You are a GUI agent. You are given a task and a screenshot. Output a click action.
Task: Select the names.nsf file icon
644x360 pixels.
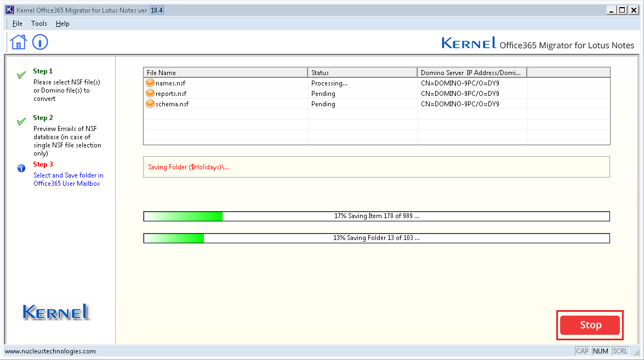point(150,83)
